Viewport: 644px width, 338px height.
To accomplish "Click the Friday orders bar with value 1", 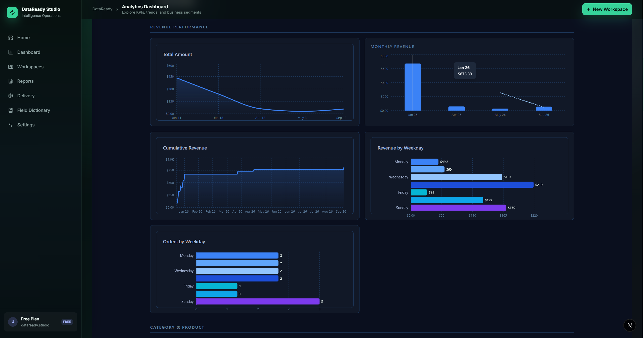I will point(217,286).
